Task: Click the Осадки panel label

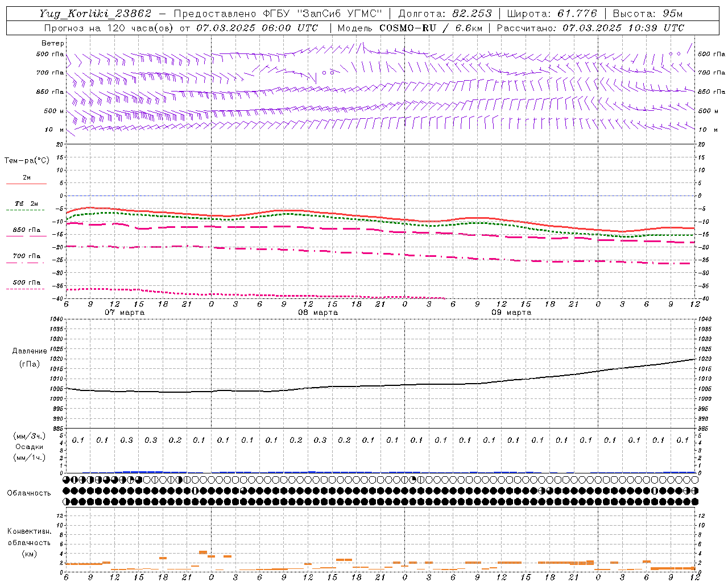Action: coord(30,447)
